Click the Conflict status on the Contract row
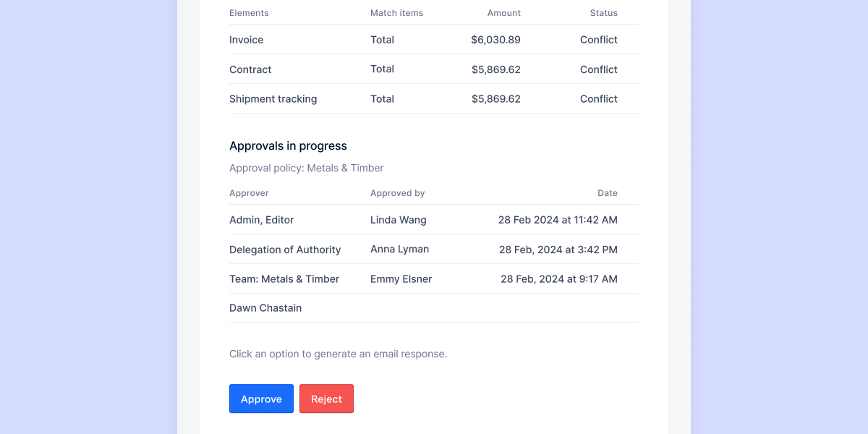The width and height of the screenshot is (868, 434). point(599,69)
